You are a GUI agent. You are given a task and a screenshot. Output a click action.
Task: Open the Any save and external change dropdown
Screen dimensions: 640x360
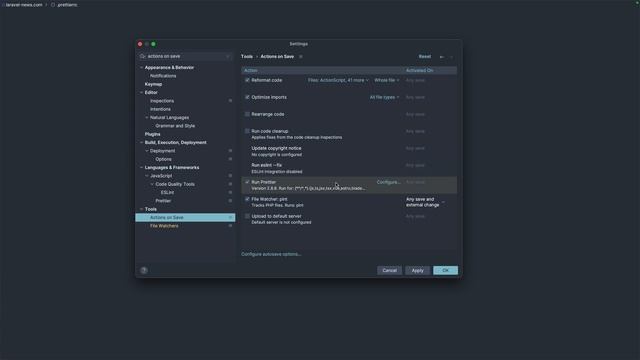point(425,202)
